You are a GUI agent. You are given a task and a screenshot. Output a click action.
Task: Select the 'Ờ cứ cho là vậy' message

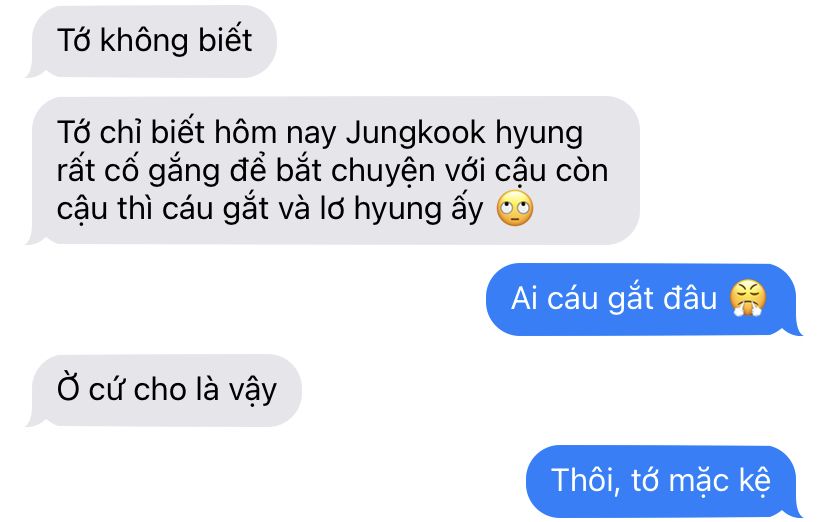(x=164, y=391)
